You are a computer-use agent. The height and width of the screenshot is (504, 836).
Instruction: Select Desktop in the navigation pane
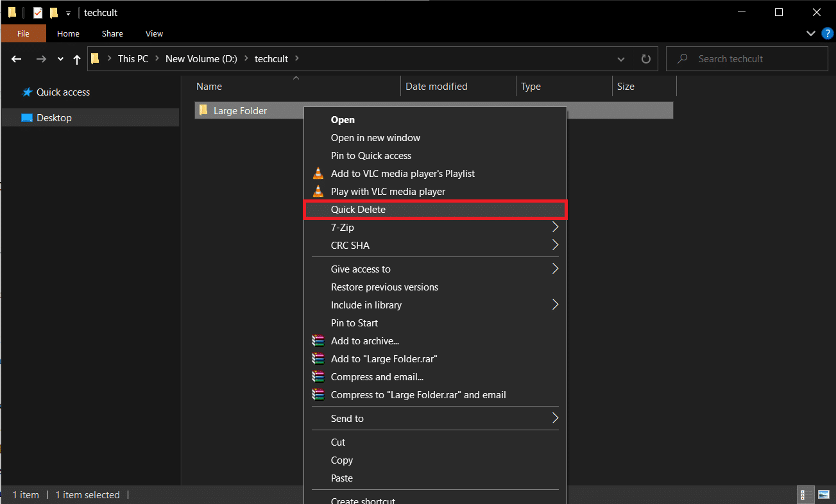(54, 118)
